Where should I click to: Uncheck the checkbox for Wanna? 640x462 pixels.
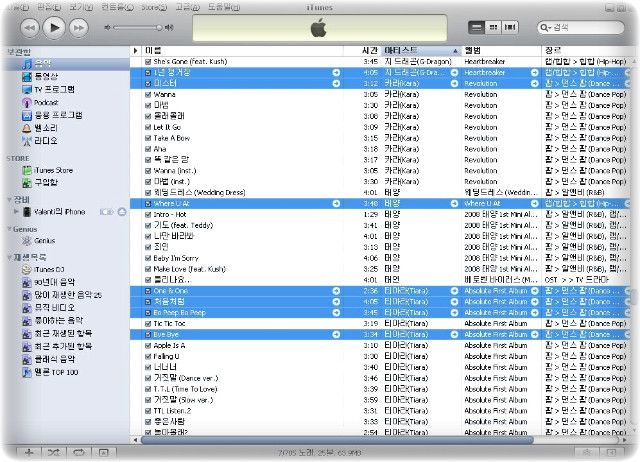[148, 94]
